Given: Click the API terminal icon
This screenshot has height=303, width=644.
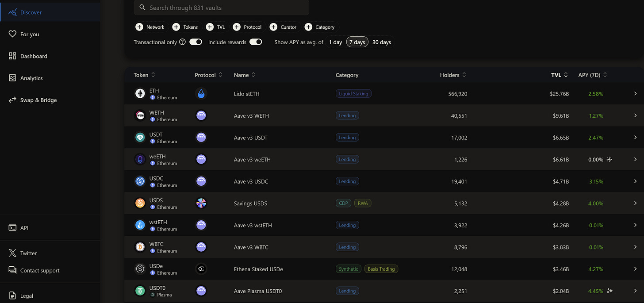Looking at the screenshot, I should 12,228.
